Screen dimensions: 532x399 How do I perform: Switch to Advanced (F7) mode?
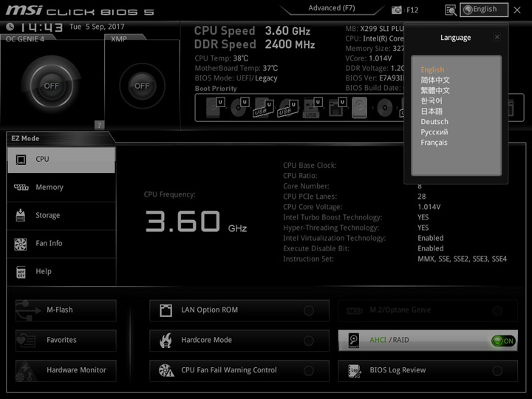point(332,8)
